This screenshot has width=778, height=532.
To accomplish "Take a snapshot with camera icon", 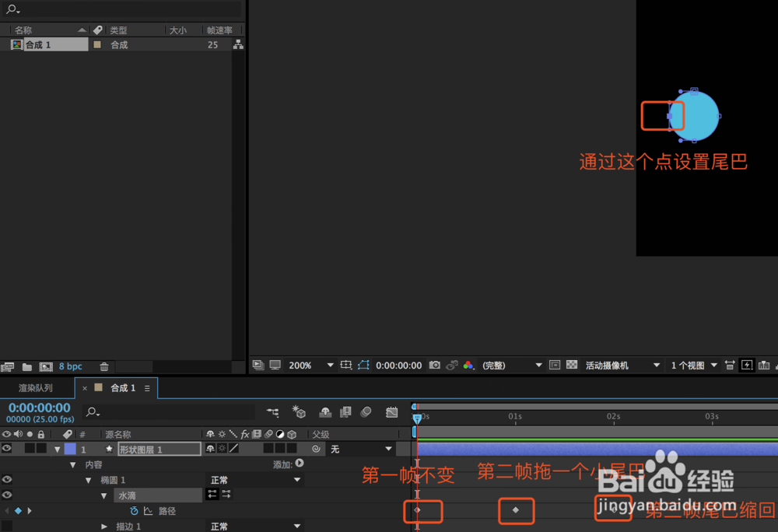I will (435, 366).
